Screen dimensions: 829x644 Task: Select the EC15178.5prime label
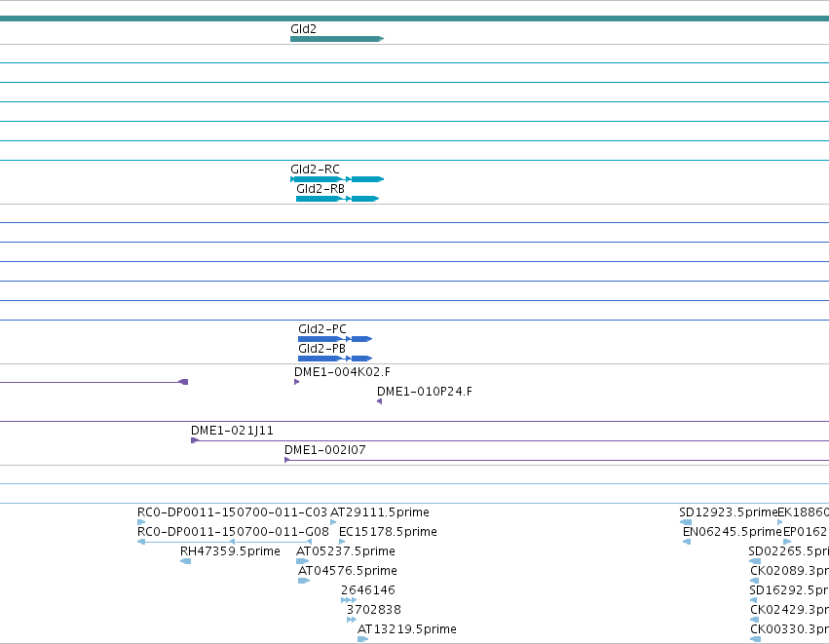pos(388,532)
